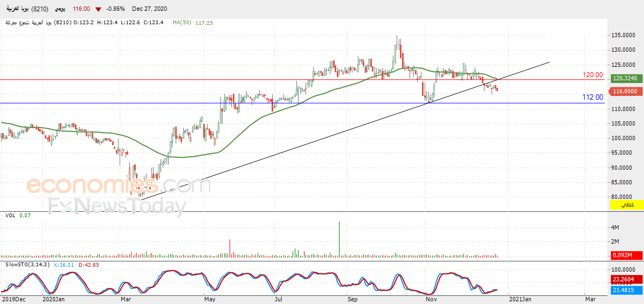Click the last price 116.00 in header
Image resolution: width=644 pixels, height=304 pixels.
pos(82,9)
